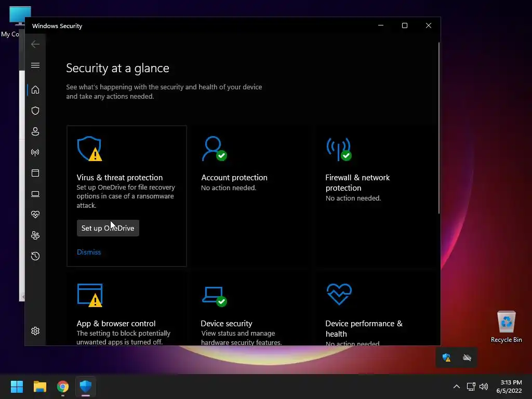Open File Explorer from the taskbar
Screen dimensions: 532x399
(x=39, y=387)
